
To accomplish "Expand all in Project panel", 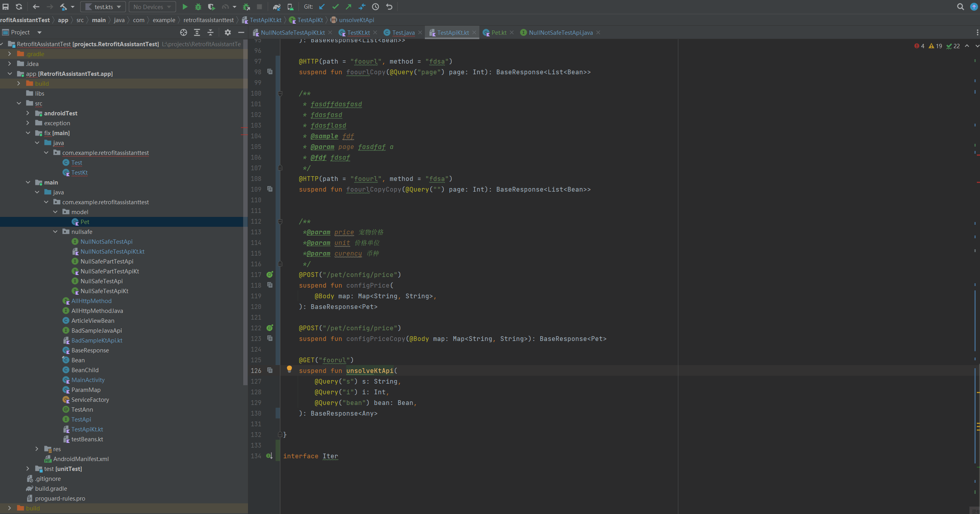I will [x=197, y=32].
